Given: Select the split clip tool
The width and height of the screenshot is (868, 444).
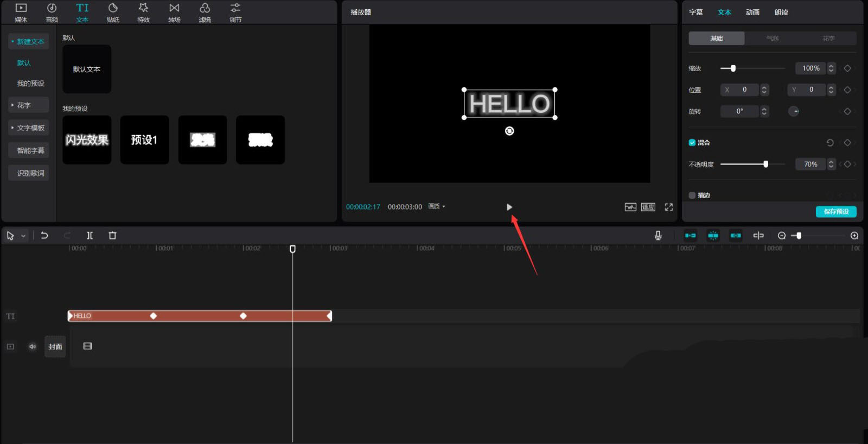Looking at the screenshot, I should tap(90, 236).
